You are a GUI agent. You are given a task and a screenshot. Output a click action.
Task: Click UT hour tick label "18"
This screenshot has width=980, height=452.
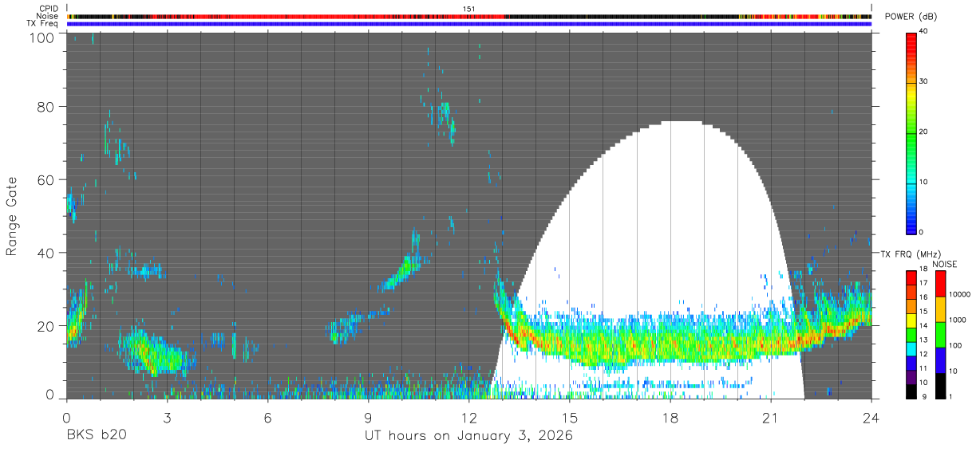coord(670,417)
